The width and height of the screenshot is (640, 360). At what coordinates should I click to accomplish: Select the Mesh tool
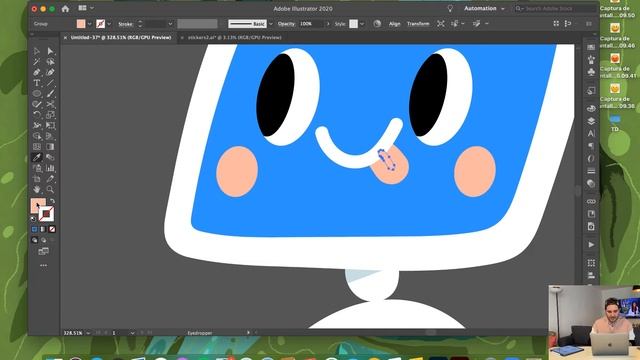[37, 147]
